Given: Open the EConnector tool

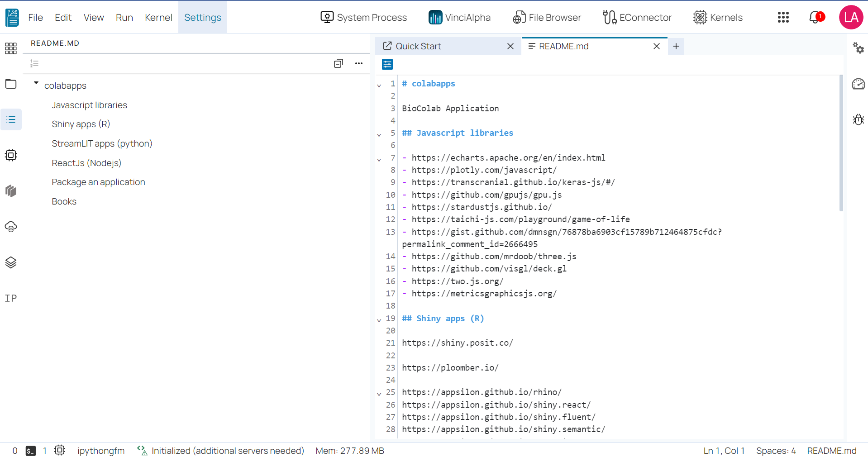Looking at the screenshot, I should point(637,18).
